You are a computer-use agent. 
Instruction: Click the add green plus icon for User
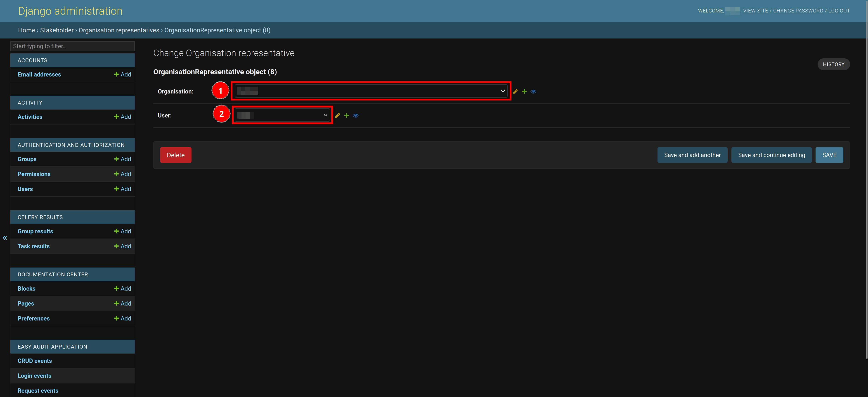coord(347,115)
